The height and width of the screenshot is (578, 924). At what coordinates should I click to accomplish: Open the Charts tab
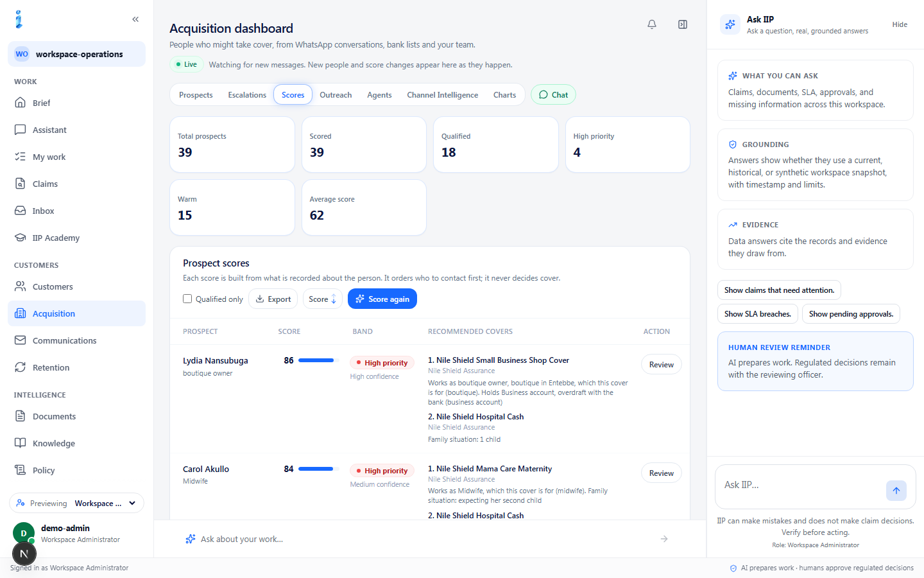tap(504, 94)
